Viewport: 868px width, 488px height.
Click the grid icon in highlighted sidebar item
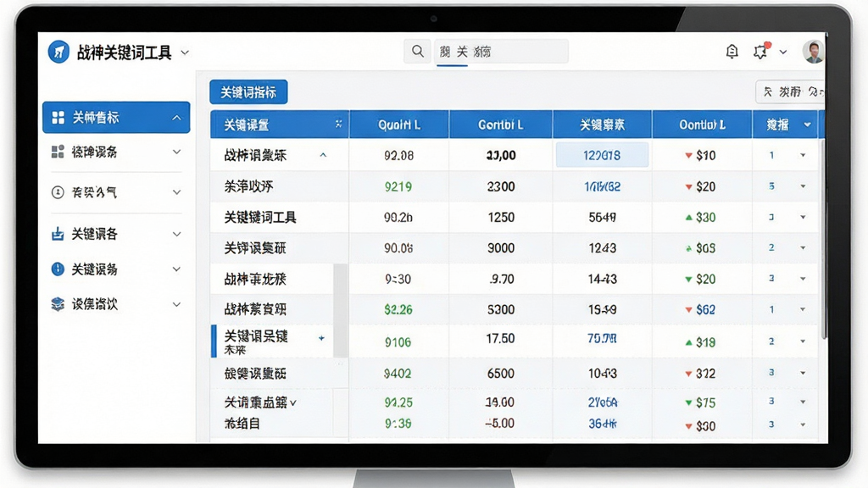point(58,117)
